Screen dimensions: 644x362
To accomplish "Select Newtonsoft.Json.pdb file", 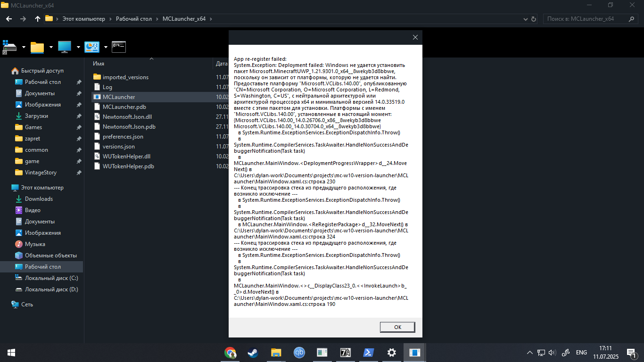I will tap(129, 127).
